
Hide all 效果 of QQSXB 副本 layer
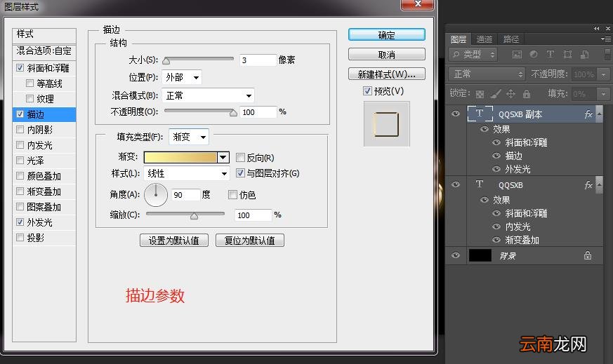pyautogui.click(x=485, y=129)
